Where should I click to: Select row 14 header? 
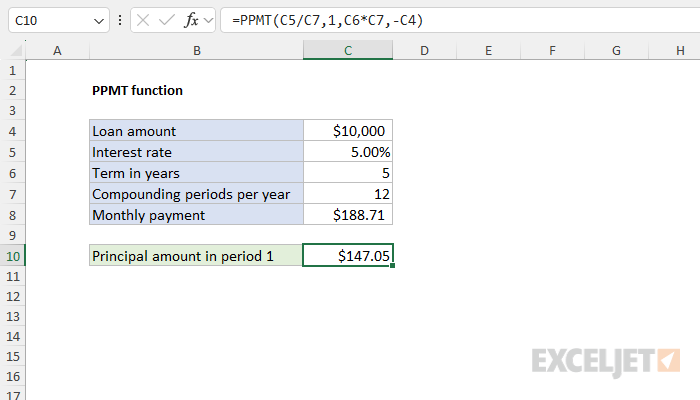[x=12, y=336]
